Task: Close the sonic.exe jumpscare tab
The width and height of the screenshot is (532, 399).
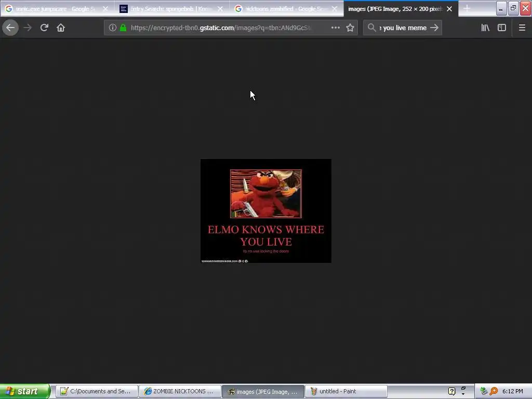Action: pyautogui.click(x=105, y=9)
